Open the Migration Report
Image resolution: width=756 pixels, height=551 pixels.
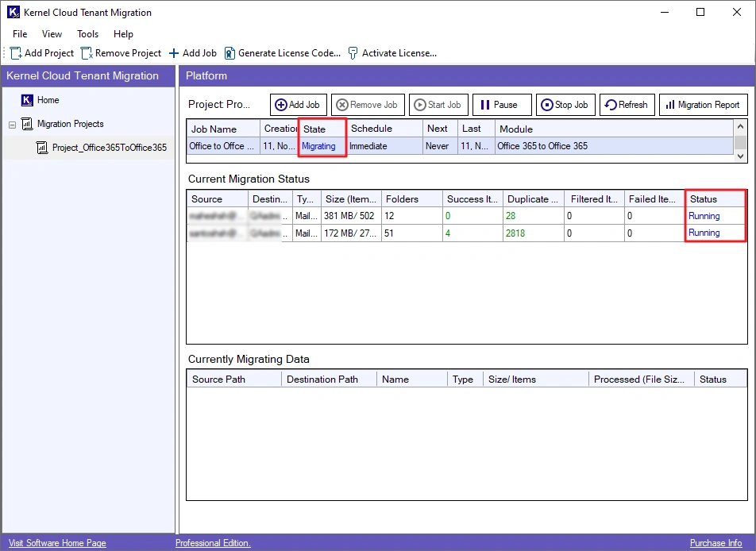pos(704,105)
